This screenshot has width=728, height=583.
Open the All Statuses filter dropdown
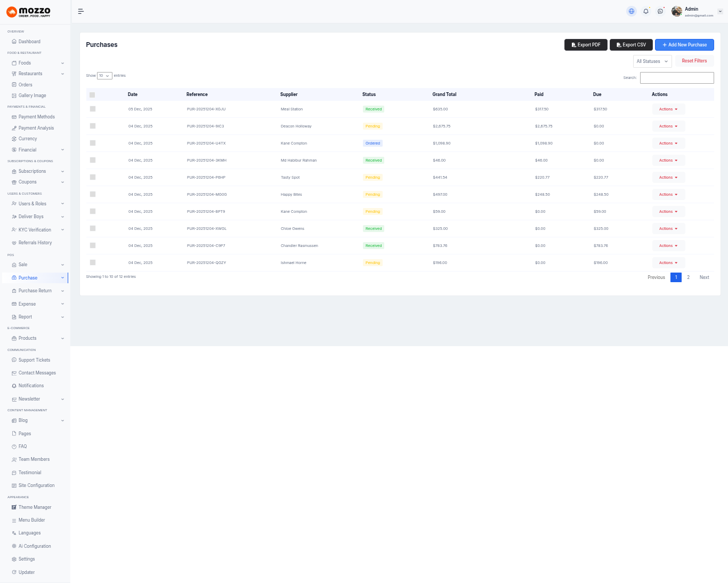point(652,61)
